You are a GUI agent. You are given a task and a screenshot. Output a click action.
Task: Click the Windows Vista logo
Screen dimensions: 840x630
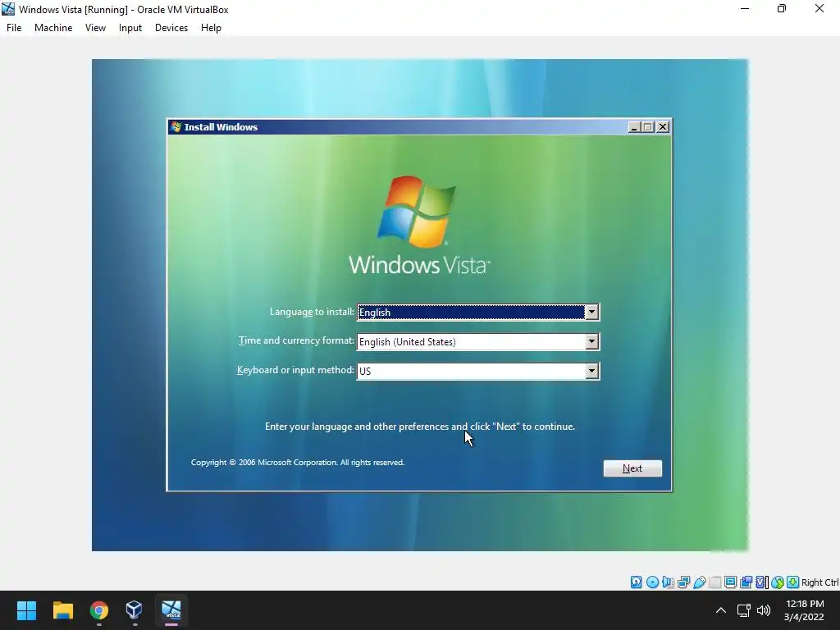point(419,226)
